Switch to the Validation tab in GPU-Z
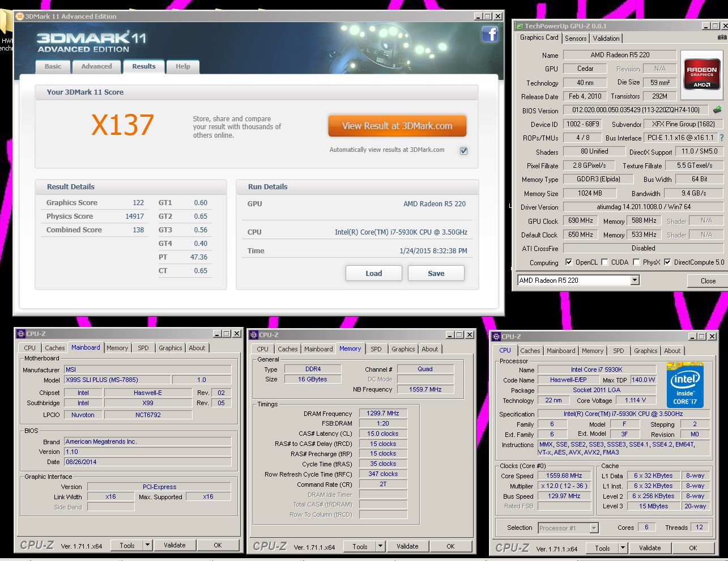Image resolution: width=728 pixels, height=561 pixels. coord(606,38)
